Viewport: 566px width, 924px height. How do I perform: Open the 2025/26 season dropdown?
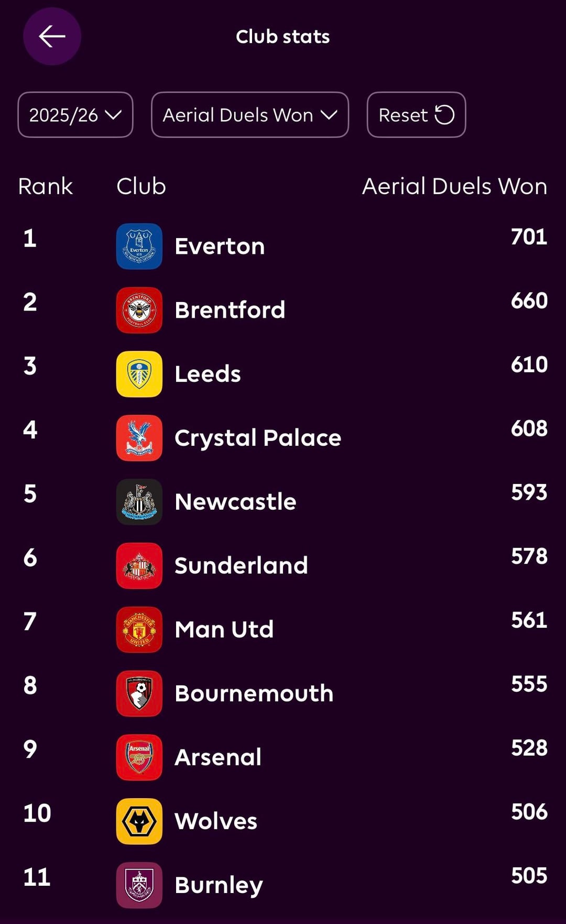click(75, 115)
